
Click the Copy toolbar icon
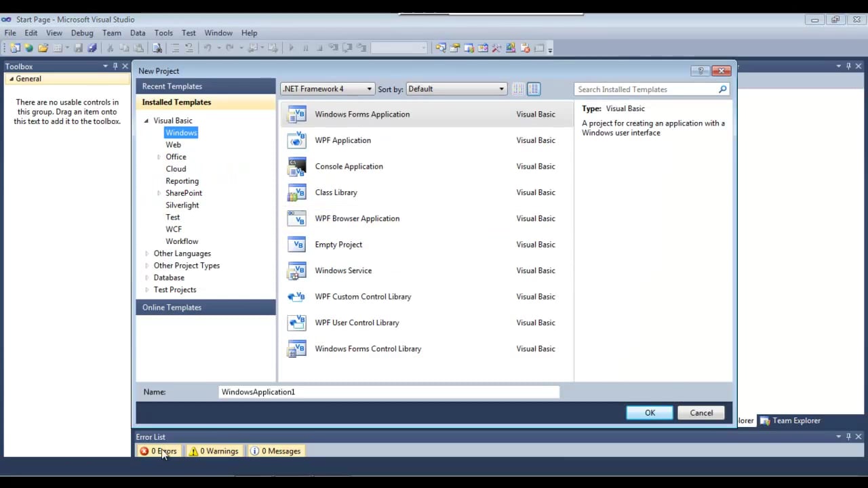pyautogui.click(x=125, y=48)
